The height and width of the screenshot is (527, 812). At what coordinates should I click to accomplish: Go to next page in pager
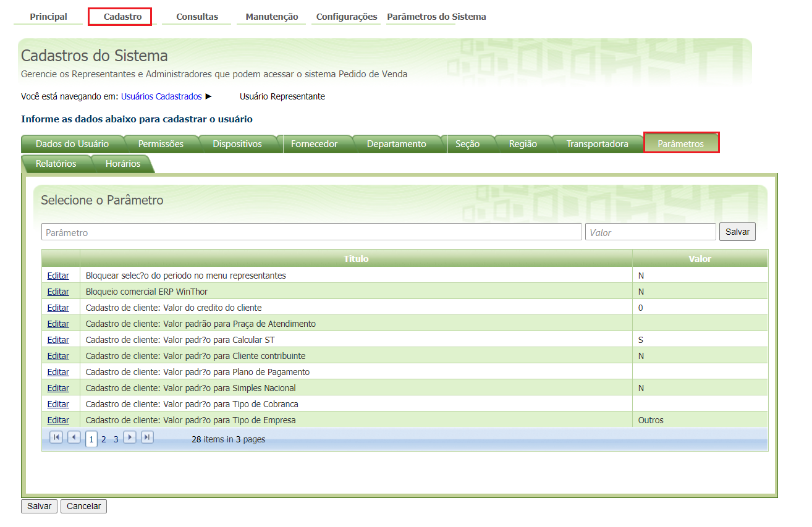click(129, 437)
